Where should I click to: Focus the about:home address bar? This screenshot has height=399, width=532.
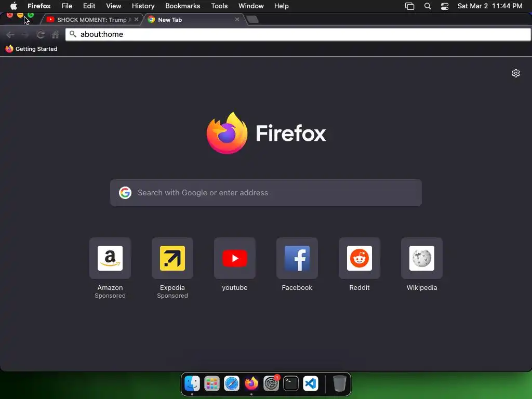tap(298, 34)
